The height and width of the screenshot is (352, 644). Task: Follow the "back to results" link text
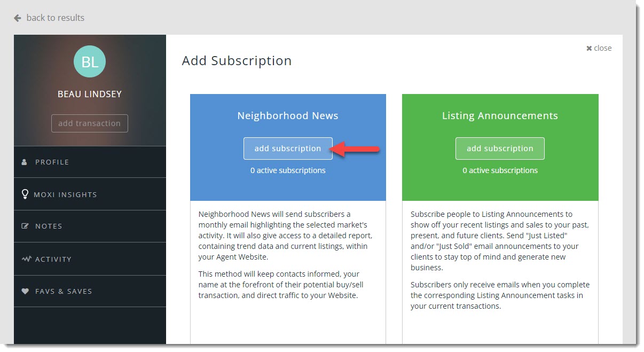coord(55,18)
